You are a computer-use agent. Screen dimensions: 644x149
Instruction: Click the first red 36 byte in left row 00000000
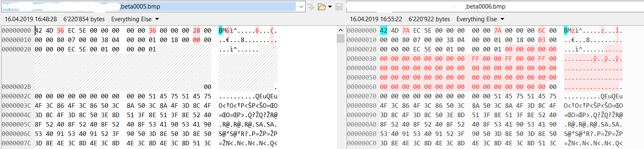coord(60,31)
